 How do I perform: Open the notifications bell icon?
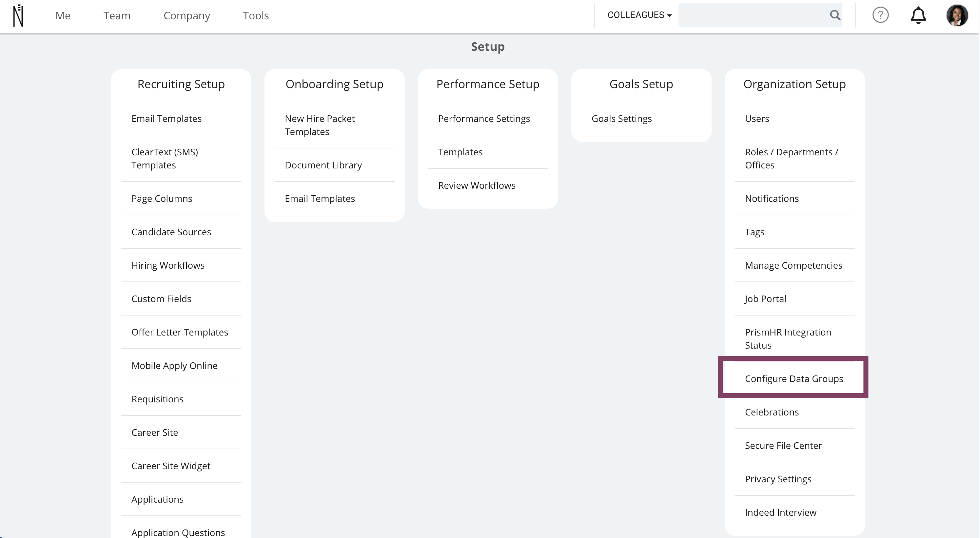pos(918,15)
